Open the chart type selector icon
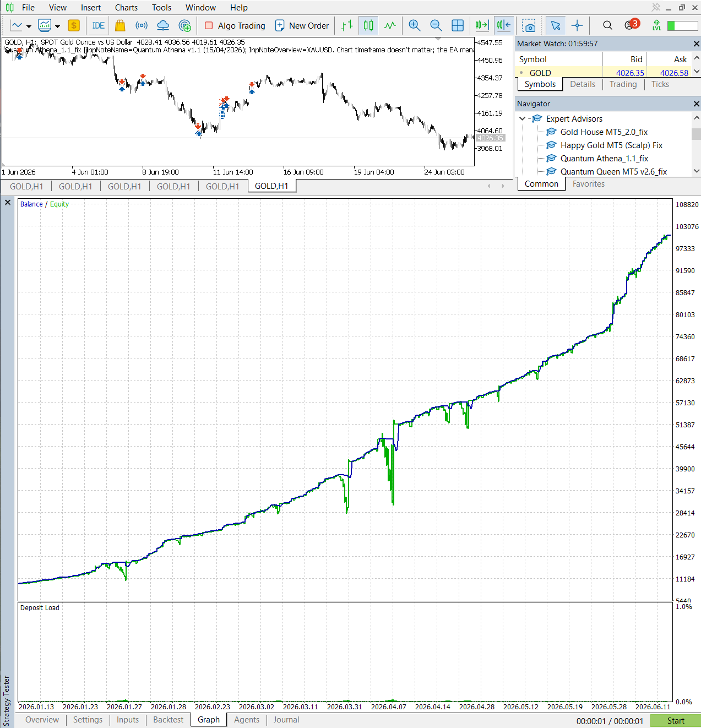Image resolution: width=701 pixels, height=728 pixels. [17, 25]
